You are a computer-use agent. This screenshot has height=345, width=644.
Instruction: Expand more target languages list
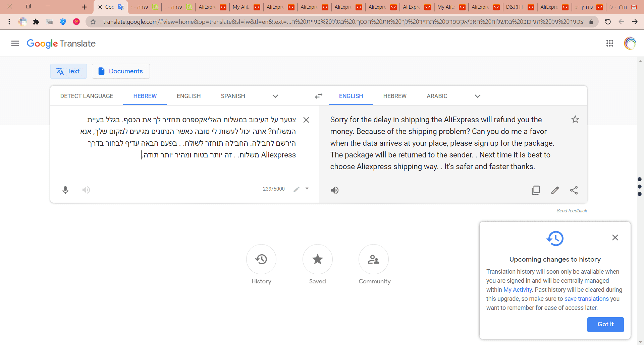pyautogui.click(x=478, y=96)
